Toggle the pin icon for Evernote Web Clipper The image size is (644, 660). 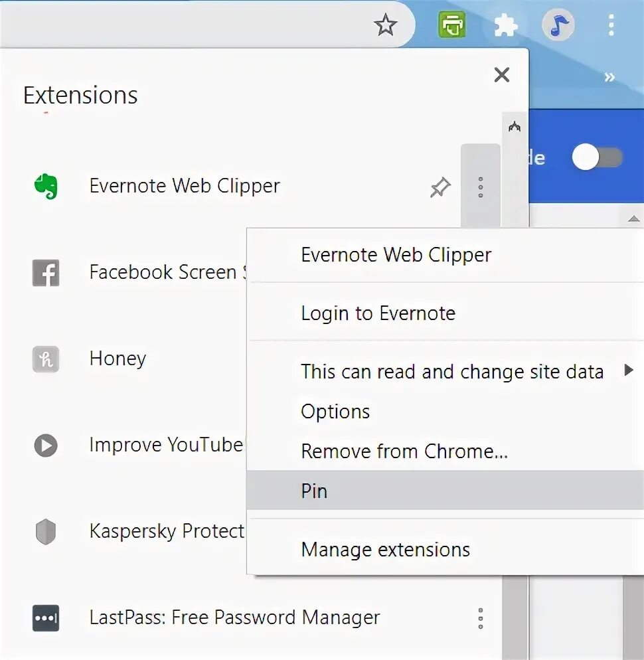(x=440, y=189)
